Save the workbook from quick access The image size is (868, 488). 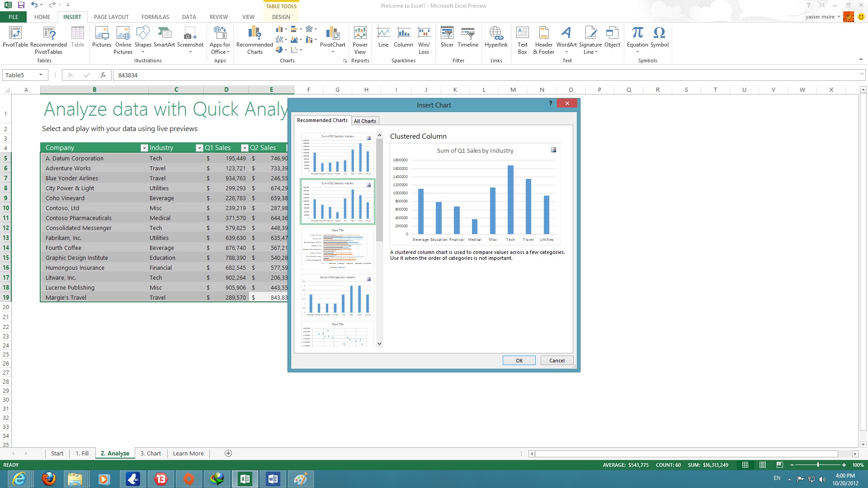[x=21, y=5]
